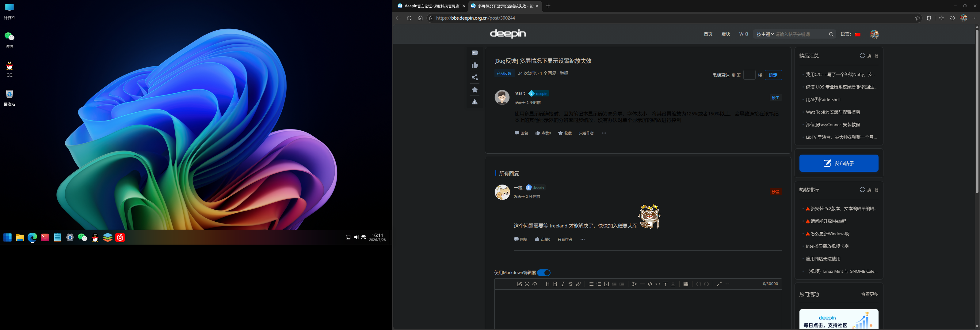This screenshot has height=330, width=980.
Task: Click the forum keyword search field
Action: click(800, 34)
